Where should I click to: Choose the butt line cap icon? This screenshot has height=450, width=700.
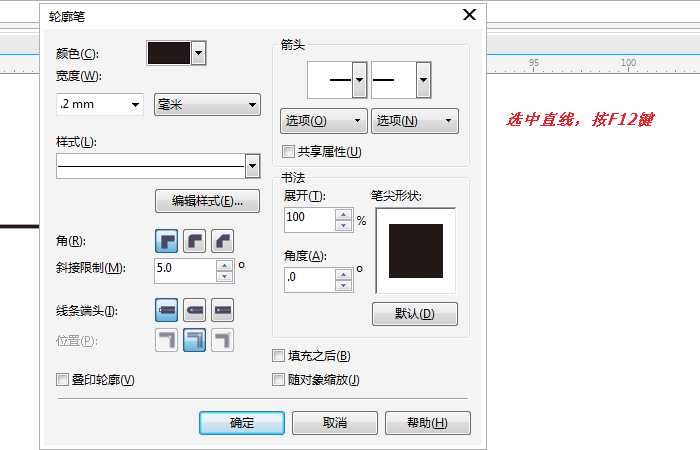click(167, 311)
